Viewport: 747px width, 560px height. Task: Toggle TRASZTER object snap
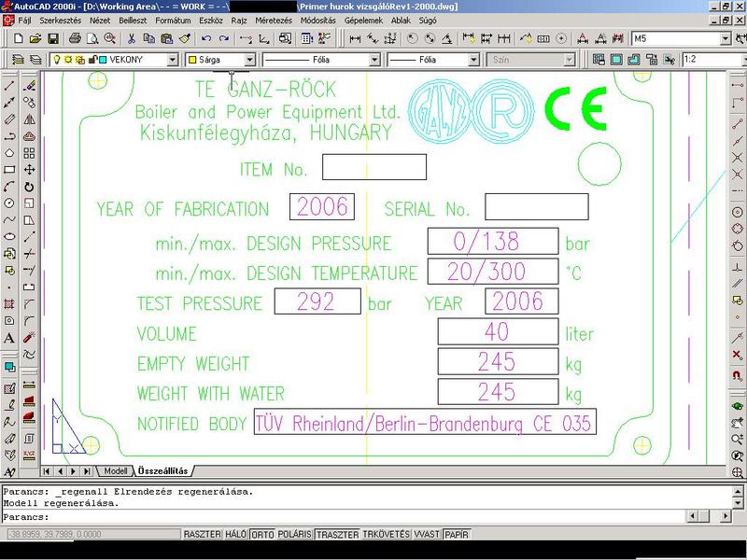tap(337, 534)
